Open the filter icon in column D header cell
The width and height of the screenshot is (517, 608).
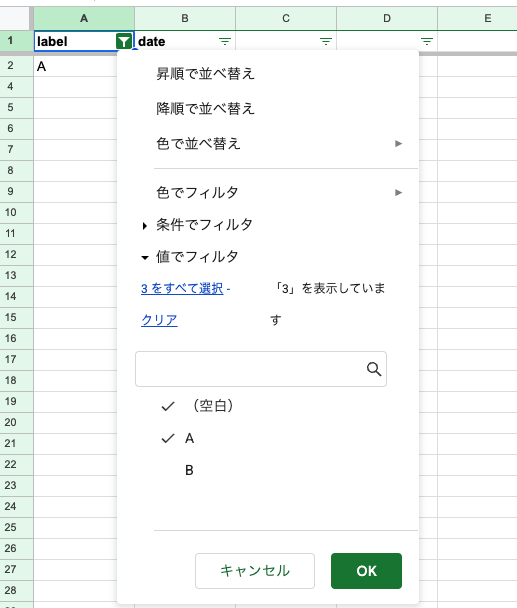click(427, 41)
